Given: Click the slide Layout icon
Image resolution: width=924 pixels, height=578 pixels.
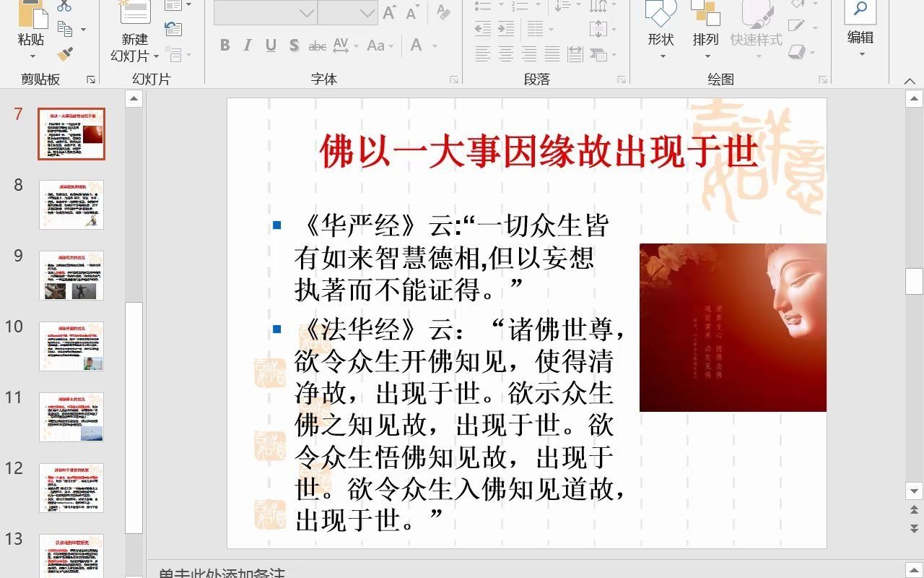Looking at the screenshot, I should pyautogui.click(x=173, y=6).
